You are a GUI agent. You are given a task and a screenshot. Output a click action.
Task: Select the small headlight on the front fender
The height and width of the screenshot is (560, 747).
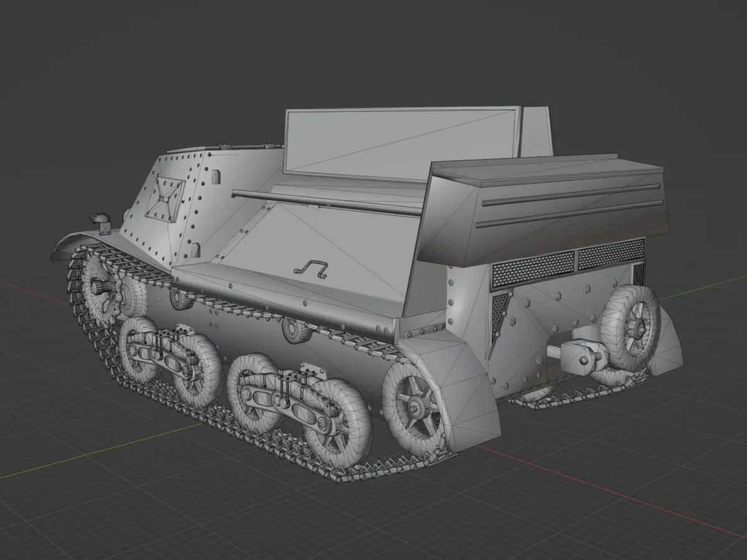coord(100,223)
